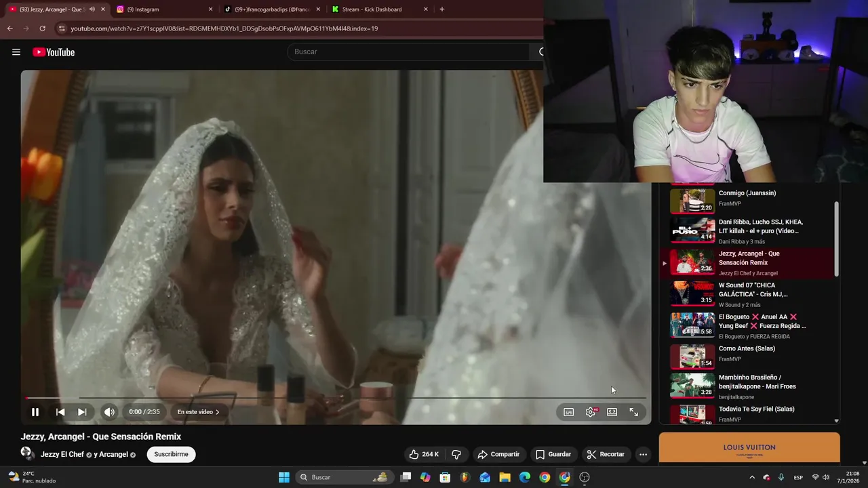Click Windows taskbar Buscar search box

click(x=344, y=477)
